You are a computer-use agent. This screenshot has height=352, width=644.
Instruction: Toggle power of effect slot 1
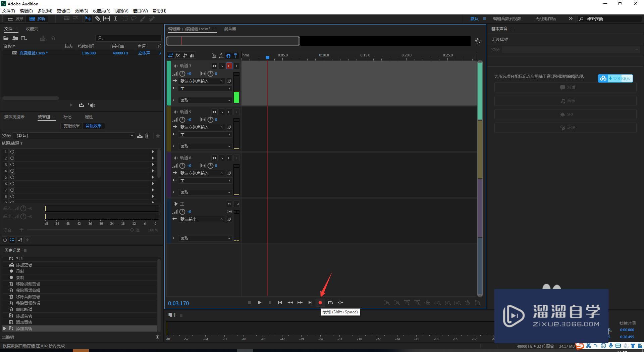[x=12, y=152]
